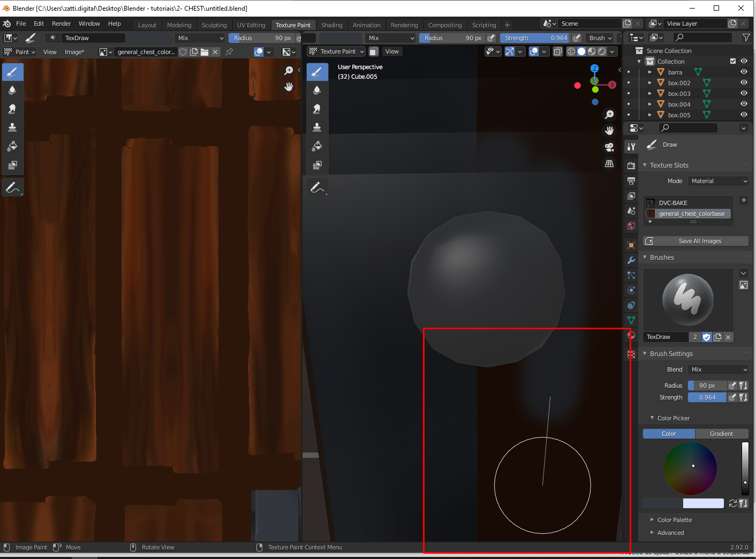Switch viewport to rendered shading

pos(602,51)
